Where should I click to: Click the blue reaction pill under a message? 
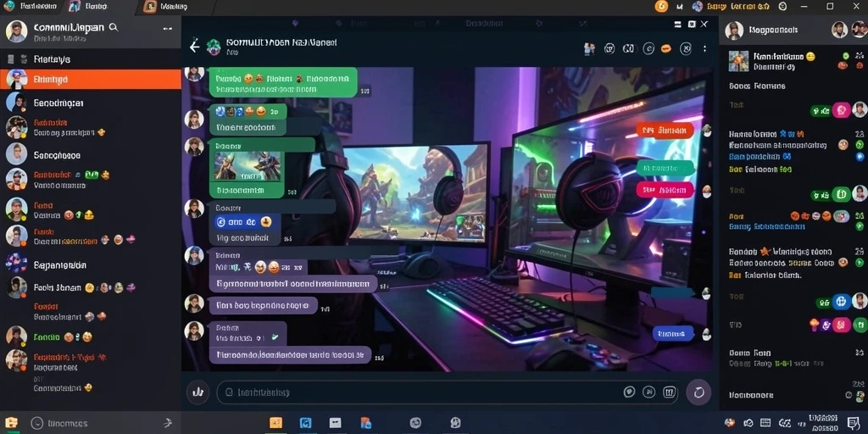tap(242, 222)
